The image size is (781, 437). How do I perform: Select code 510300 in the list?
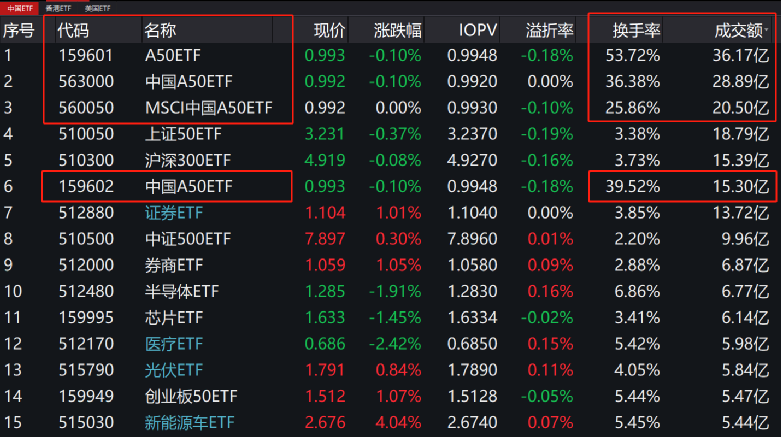click(x=86, y=160)
